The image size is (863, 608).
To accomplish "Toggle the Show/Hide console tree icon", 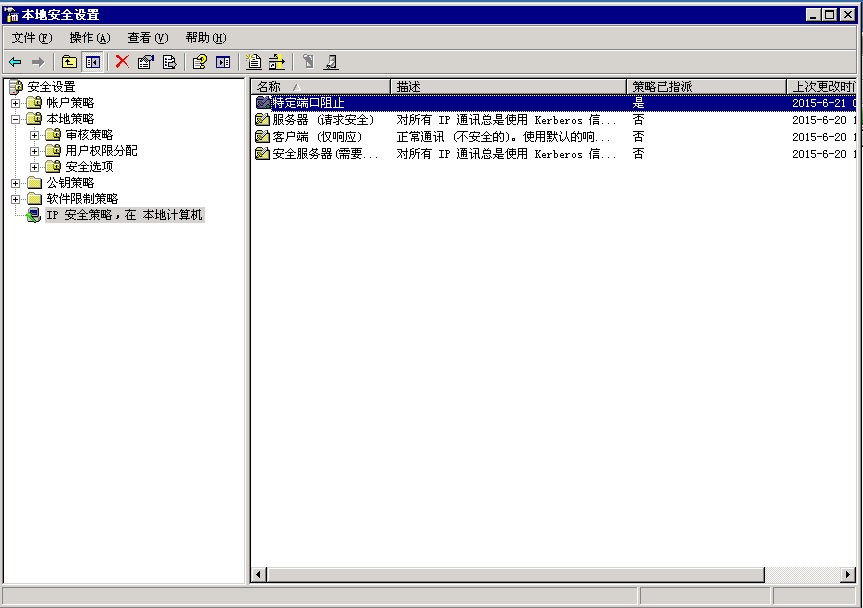I will point(92,62).
